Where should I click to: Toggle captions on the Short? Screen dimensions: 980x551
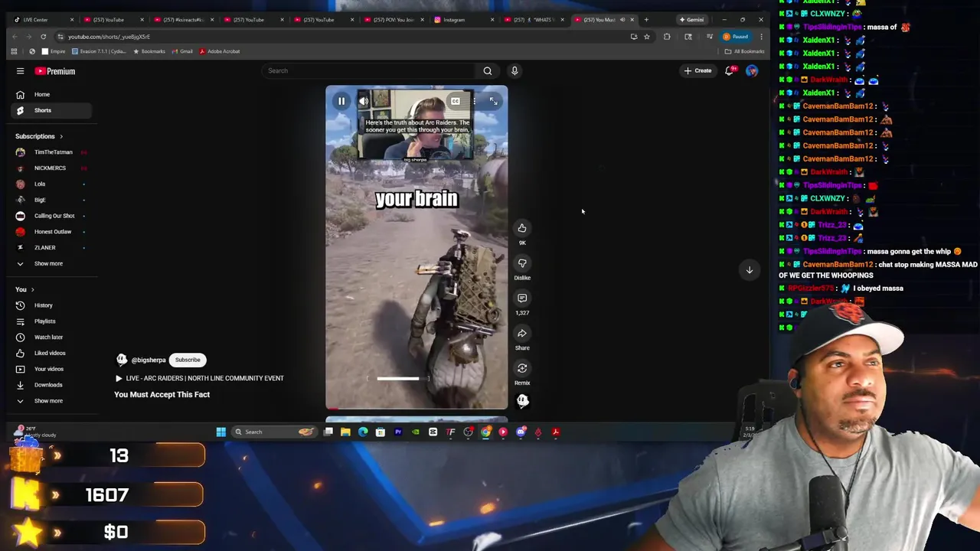click(455, 101)
